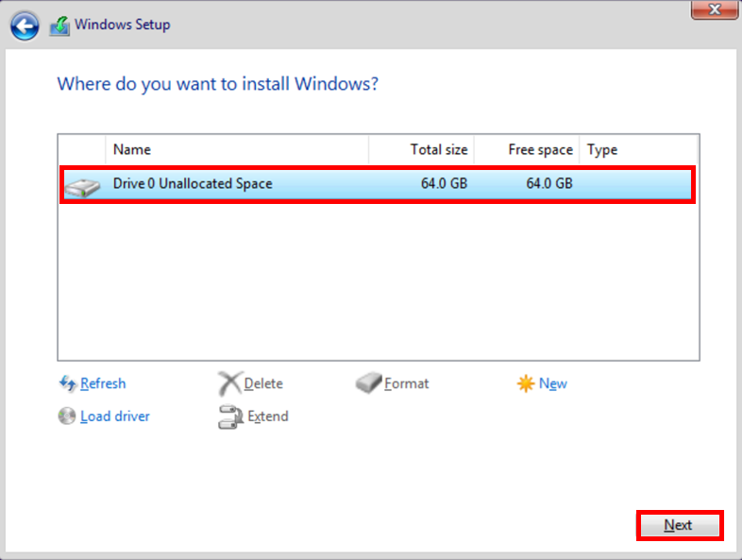Select Drive 0 Unallocated Space row
This screenshot has height=560, width=742.
click(378, 184)
